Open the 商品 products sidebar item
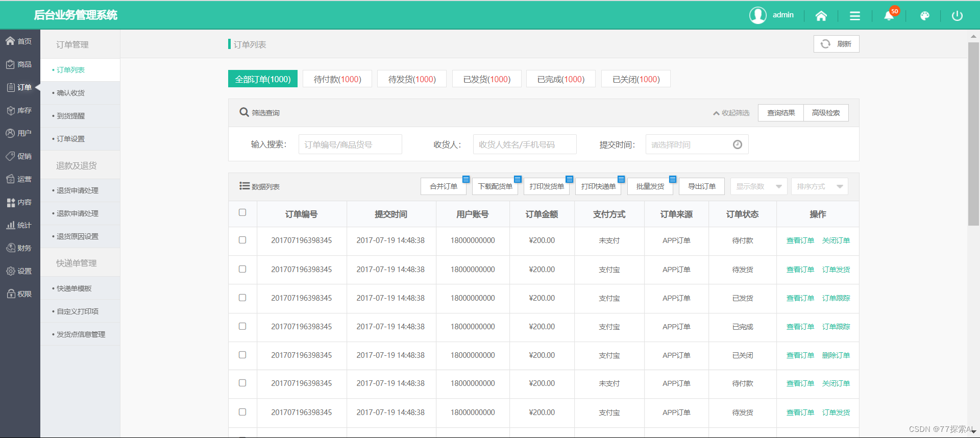This screenshot has height=438, width=980. click(20, 64)
